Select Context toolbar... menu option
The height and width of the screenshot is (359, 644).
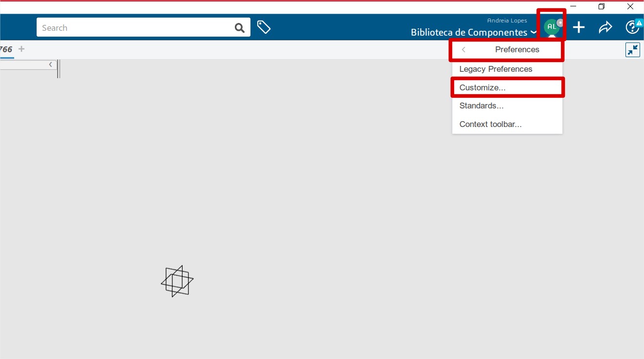tap(490, 125)
